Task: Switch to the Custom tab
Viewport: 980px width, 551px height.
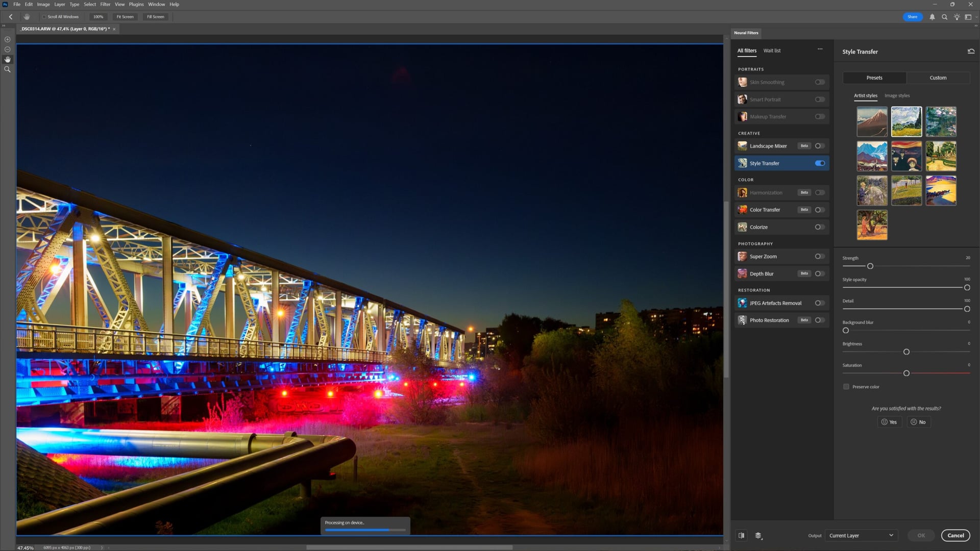Action: point(938,78)
